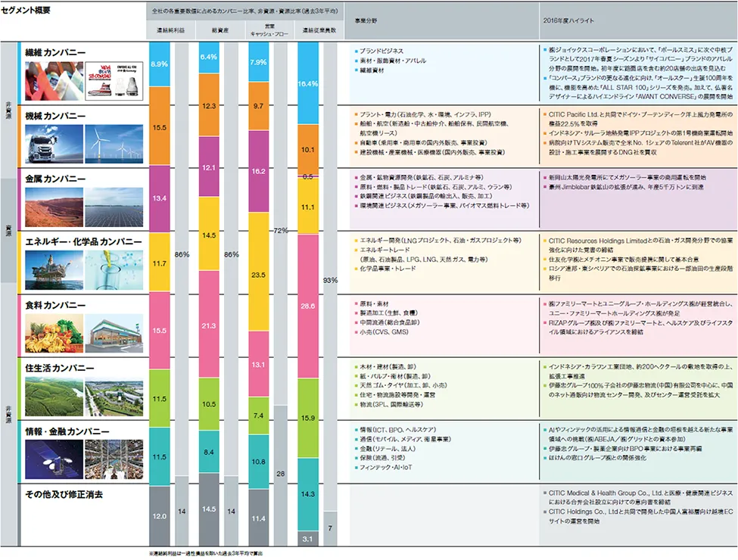This screenshot has width=738, height=560.
Task: Open the FamilyMart store thumbnail
Action: [114, 333]
